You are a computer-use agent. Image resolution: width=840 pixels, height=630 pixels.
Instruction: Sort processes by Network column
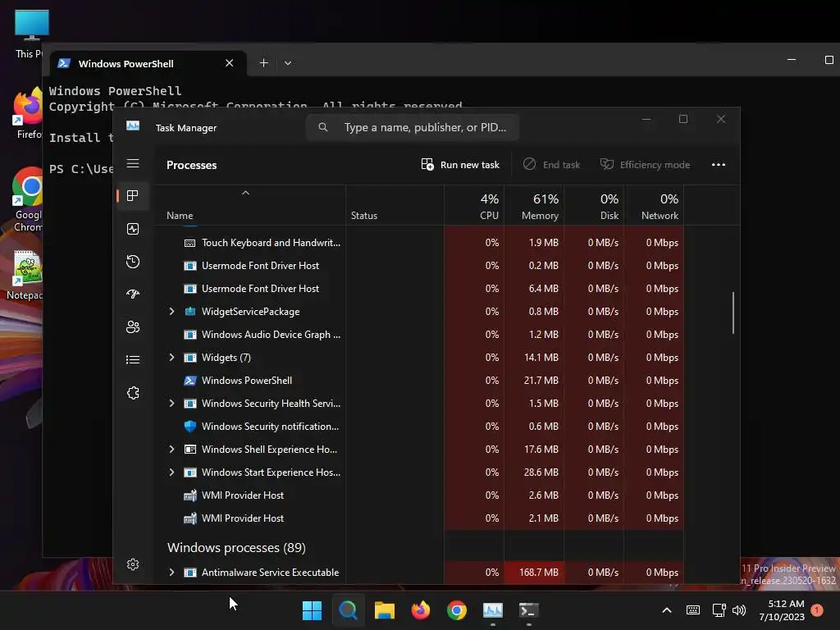(654, 206)
